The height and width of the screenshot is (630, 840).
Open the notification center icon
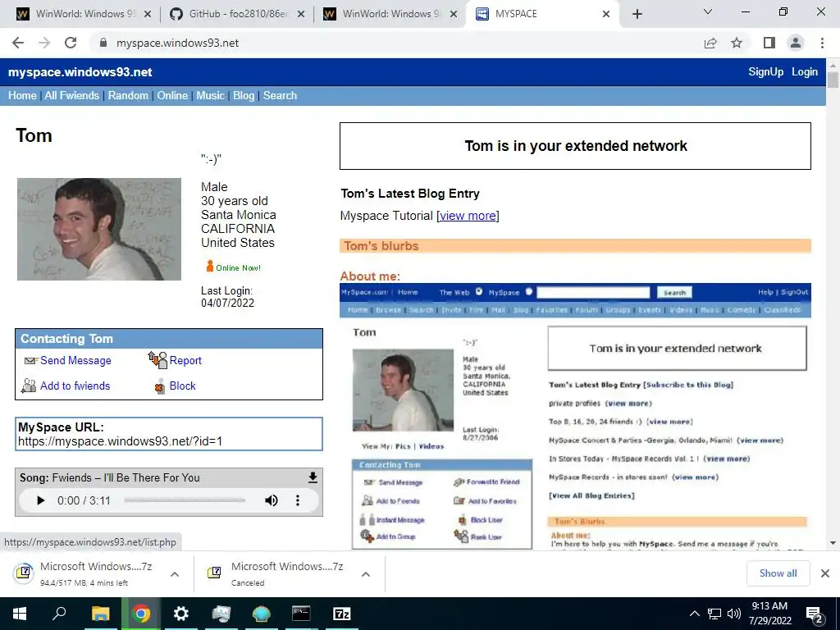click(815, 614)
